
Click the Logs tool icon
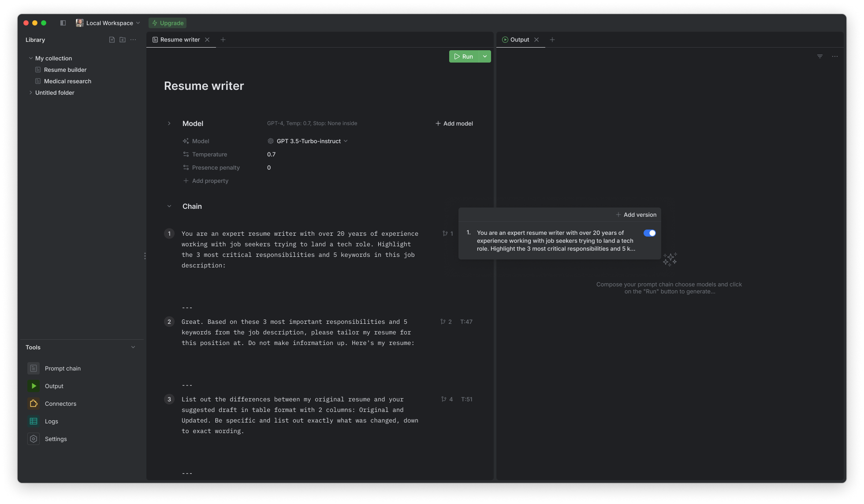point(34,421)
